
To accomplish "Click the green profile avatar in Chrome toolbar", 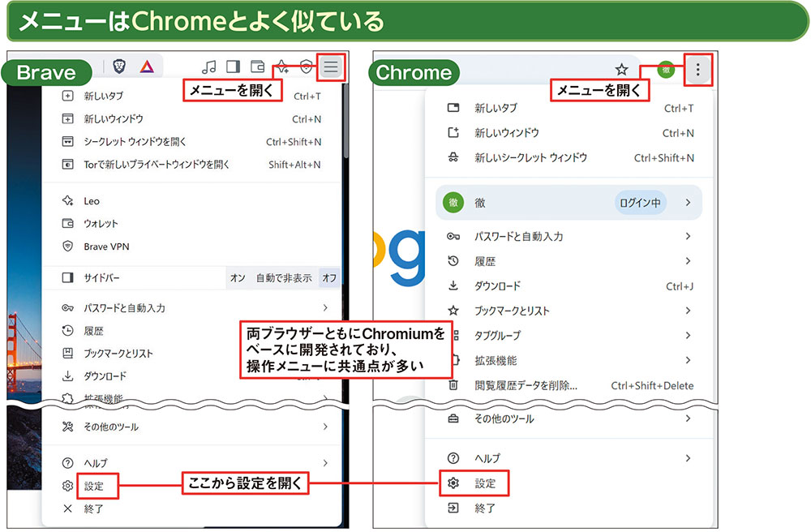I will coord(666,70).
